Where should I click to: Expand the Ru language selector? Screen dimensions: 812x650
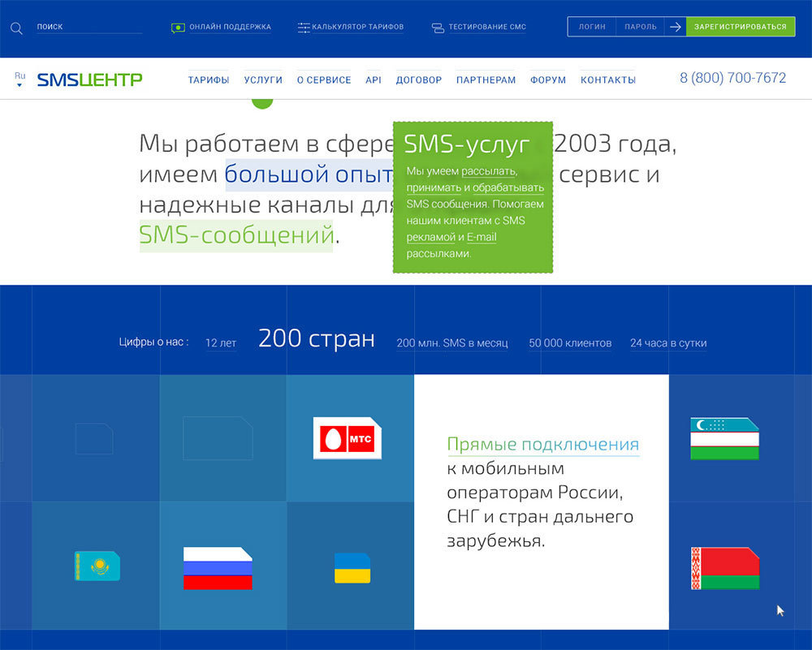19,79
